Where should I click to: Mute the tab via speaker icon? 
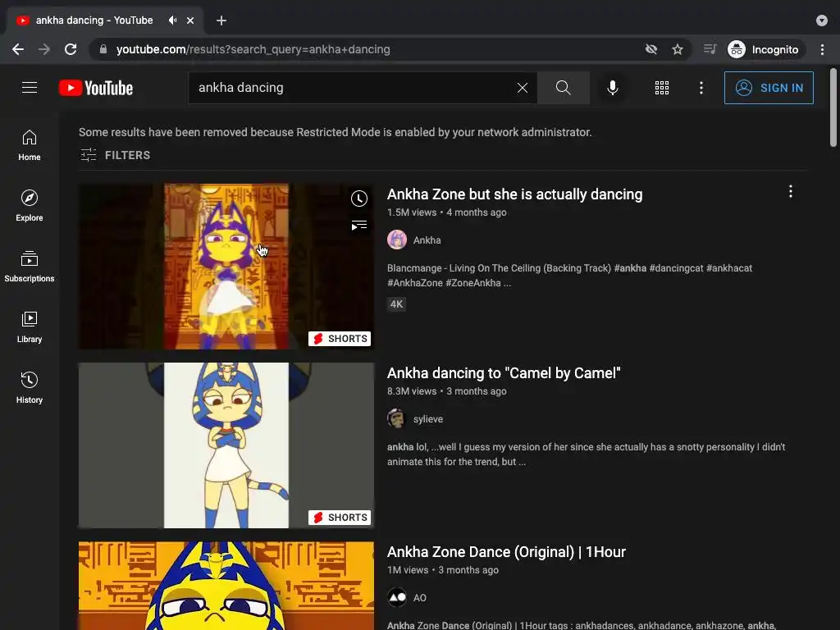coord(172,21)
